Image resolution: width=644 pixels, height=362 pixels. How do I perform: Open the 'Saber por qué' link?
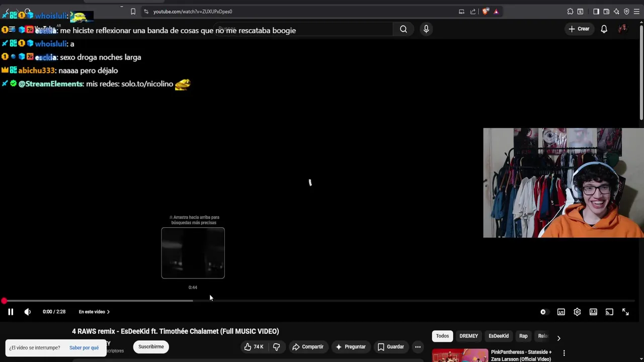coord(84,347)
